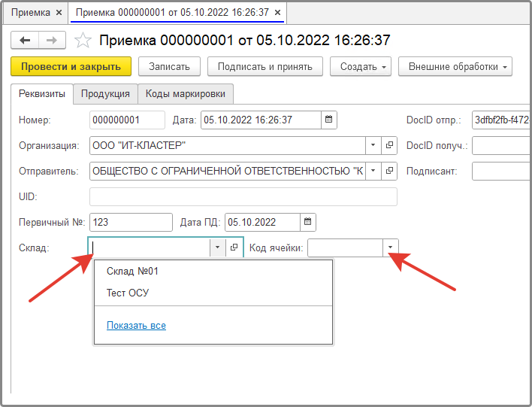
Task: Toggle the Склад dropdown arrow
Action: tap(218, 248)
